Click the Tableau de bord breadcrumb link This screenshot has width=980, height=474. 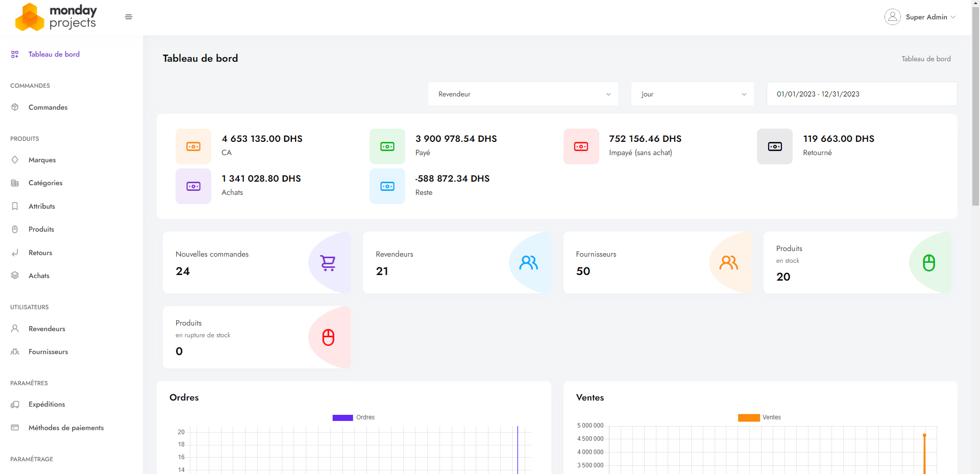(x=926, y=59)
